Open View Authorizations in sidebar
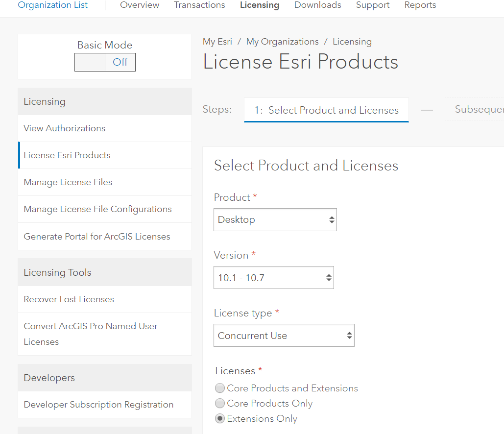This screenshot has width=504, height=434. pyautogui.click(x=64, y=128)
